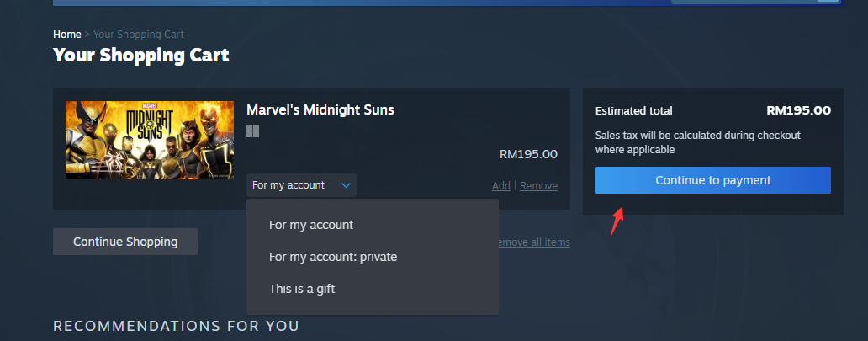Open the Marvel's Midnight Suns cover thumbnail
This screenshot has width=868, height=341.
tap(150, 140)
